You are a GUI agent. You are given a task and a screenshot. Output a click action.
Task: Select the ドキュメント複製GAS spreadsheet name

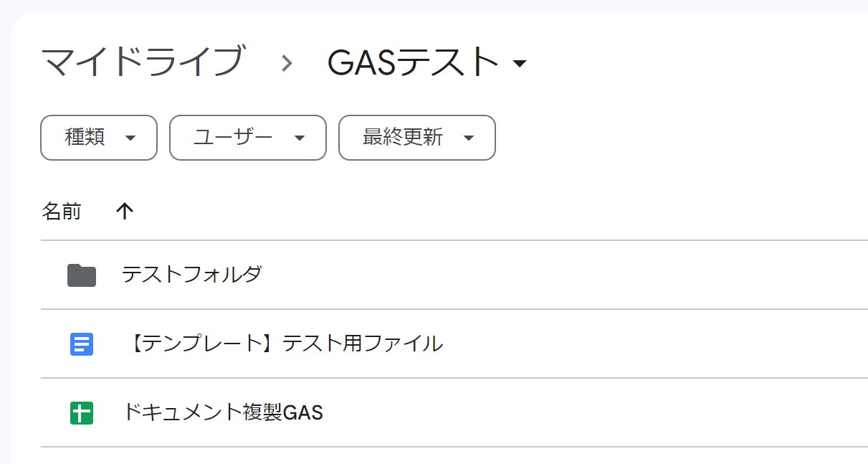pyautogui.click(x=223, y=413)
